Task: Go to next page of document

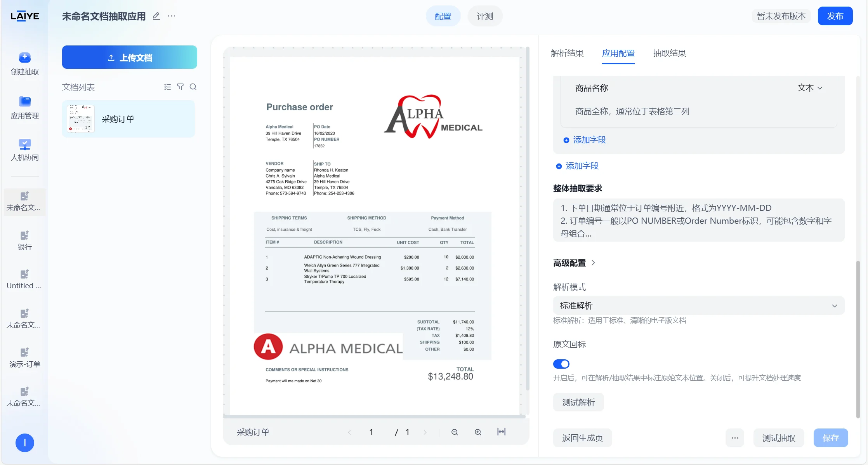Action: tap(425, 432)
